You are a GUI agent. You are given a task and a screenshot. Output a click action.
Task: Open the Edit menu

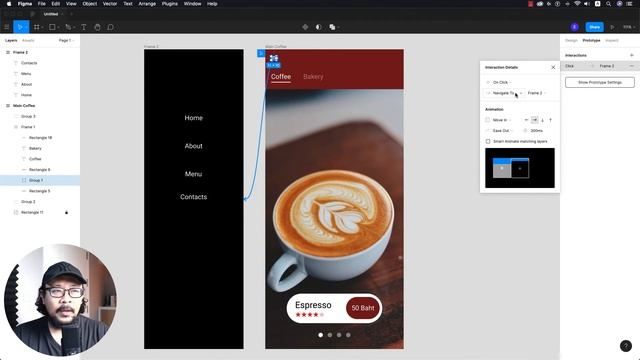coord(56,4)
